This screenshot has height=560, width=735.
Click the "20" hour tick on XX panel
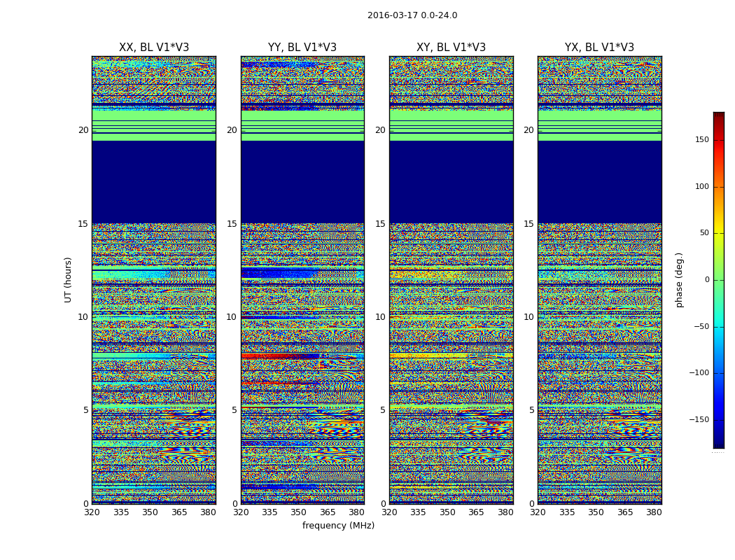[83, 130]
